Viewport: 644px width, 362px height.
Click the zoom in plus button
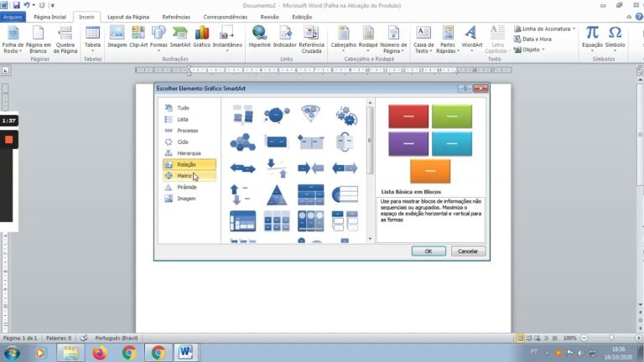coord(638,338)
